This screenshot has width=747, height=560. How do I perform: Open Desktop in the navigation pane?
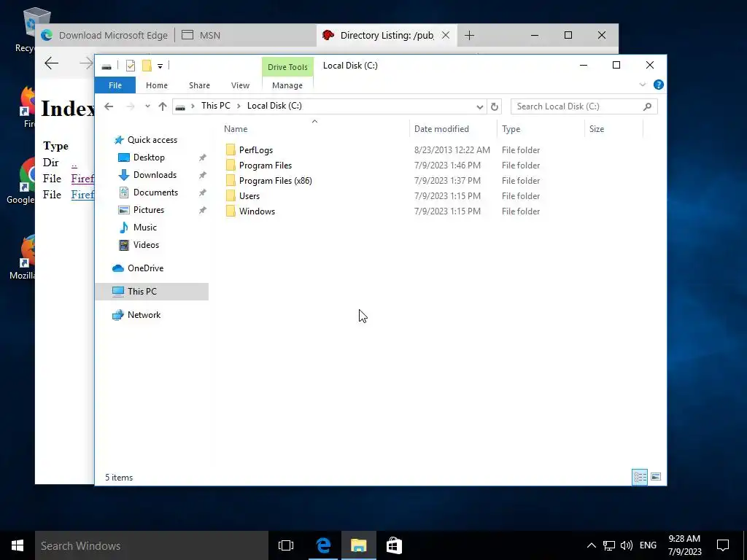click(149, 157)
